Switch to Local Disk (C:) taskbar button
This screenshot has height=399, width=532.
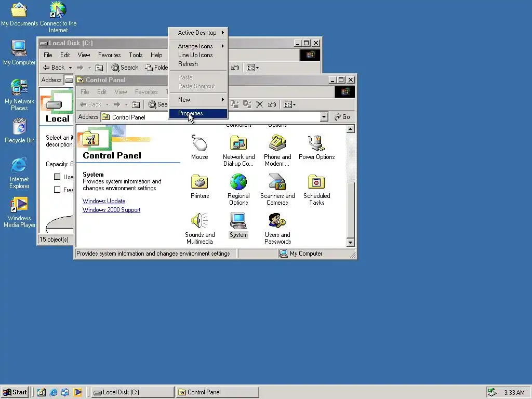click(132, 392)
